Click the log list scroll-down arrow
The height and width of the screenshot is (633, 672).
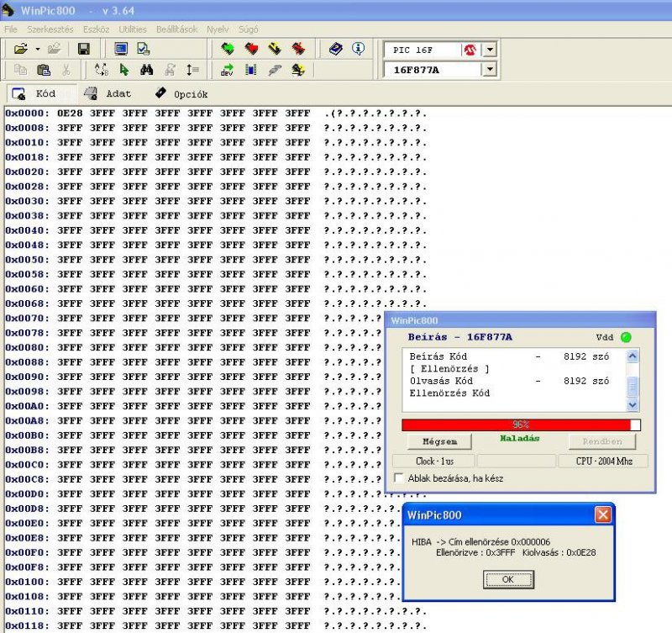(633, 404)
